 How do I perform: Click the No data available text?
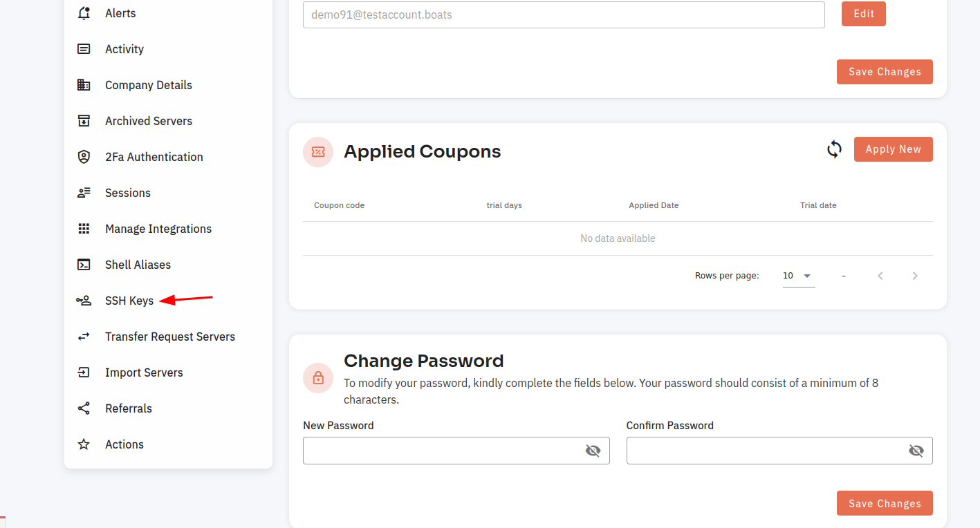618,238
